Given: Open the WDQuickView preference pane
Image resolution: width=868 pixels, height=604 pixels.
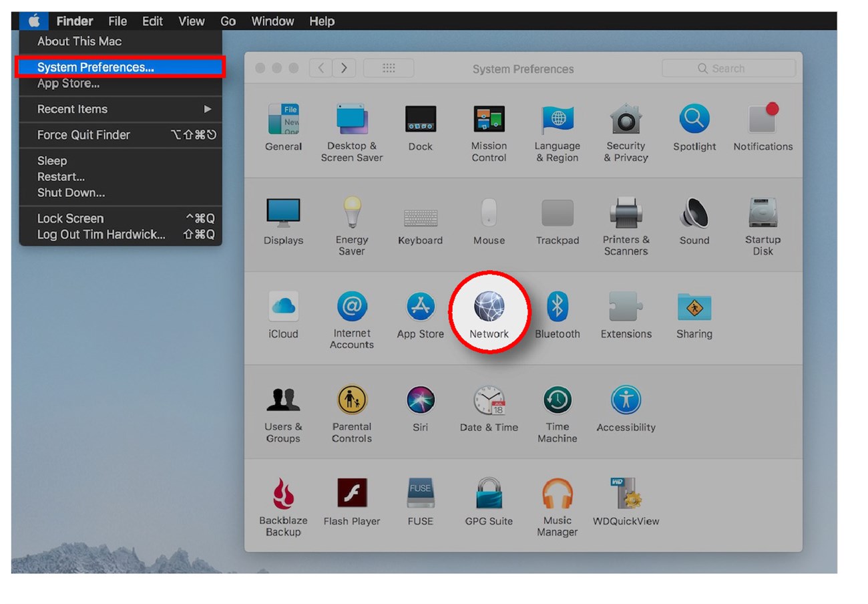Looking at the screenshot, I should [x=626, y=502].
